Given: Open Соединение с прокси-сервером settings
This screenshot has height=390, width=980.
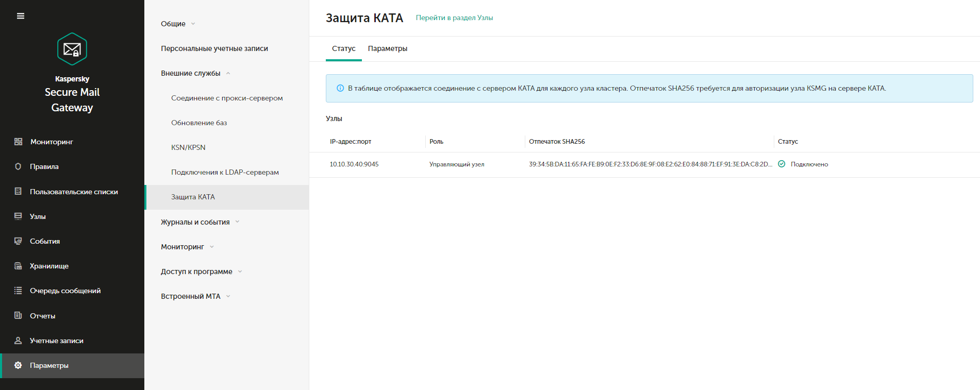Looking at the screenshot, I should click(227, 98).
